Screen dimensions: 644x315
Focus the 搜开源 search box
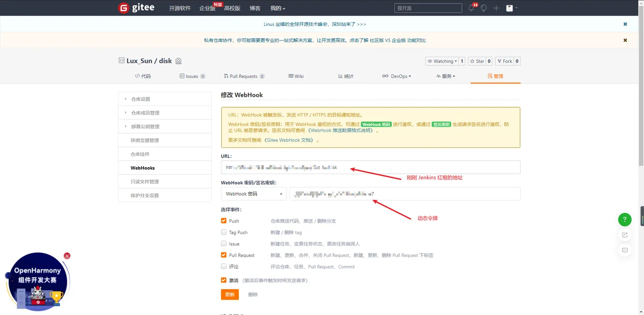pos(428,8)
